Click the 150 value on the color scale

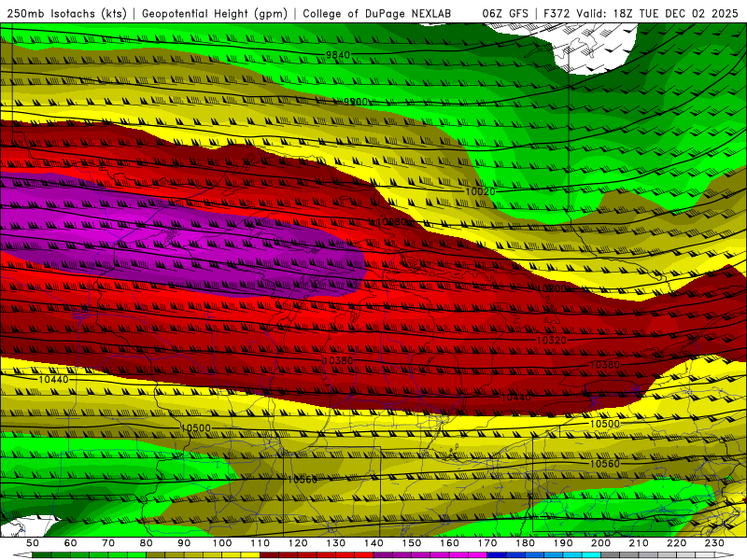tap(412, 543)
